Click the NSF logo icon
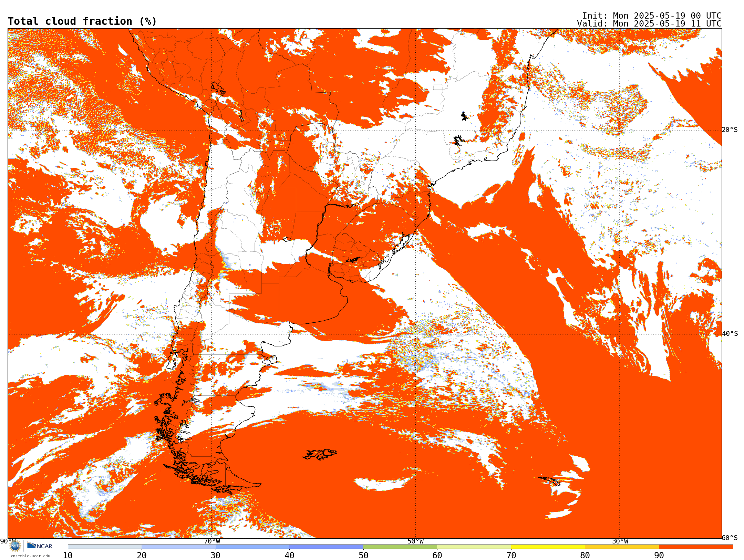Viewport: 744px width, 560px height. tap(15, 546)
